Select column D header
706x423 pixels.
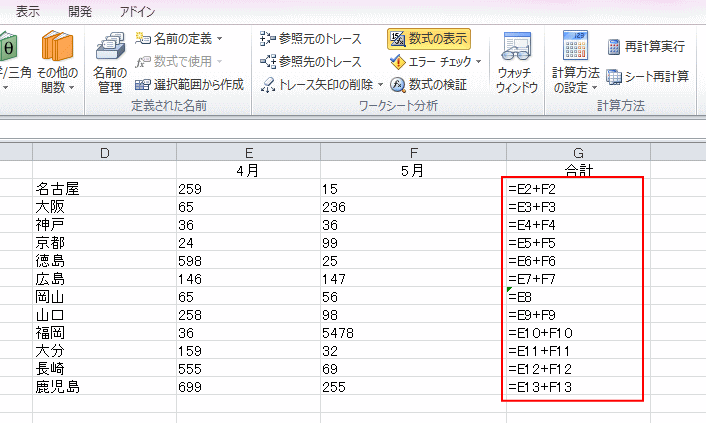pos(104,153)
